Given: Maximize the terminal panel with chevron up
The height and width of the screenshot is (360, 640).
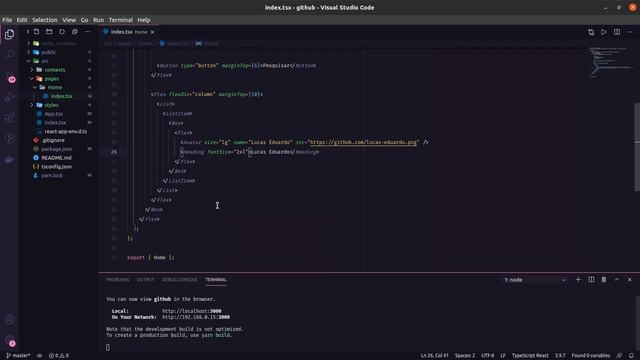Looking at the screenshot, I should pos(617,280).
